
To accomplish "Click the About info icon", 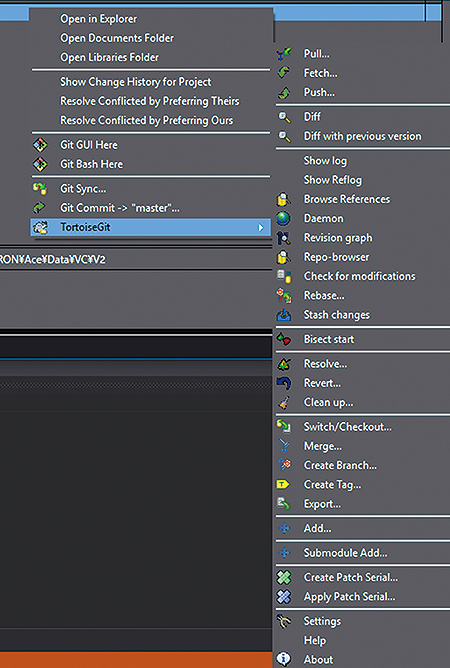I will tap(284, 659).
